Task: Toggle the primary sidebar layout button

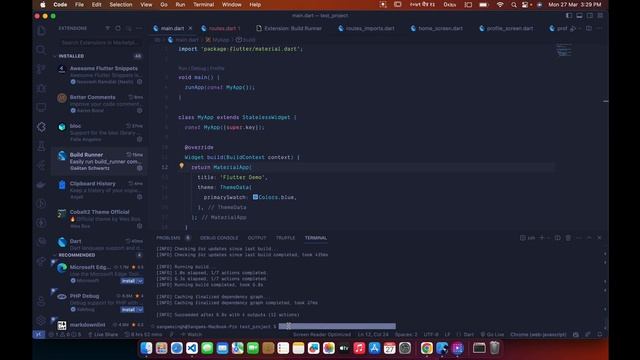Action: [x=569, y=16]
